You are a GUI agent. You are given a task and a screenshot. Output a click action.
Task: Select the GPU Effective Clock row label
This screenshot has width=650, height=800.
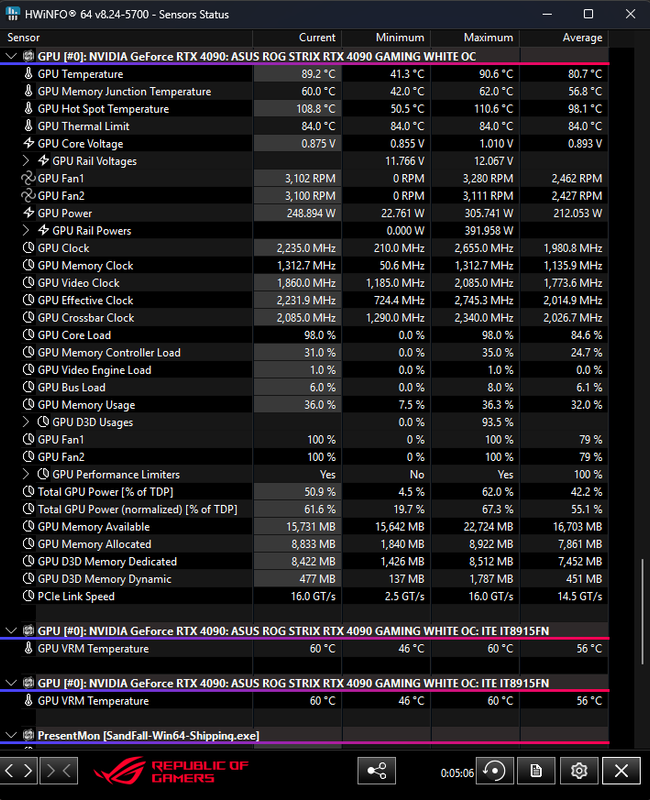tap(85, 300)
